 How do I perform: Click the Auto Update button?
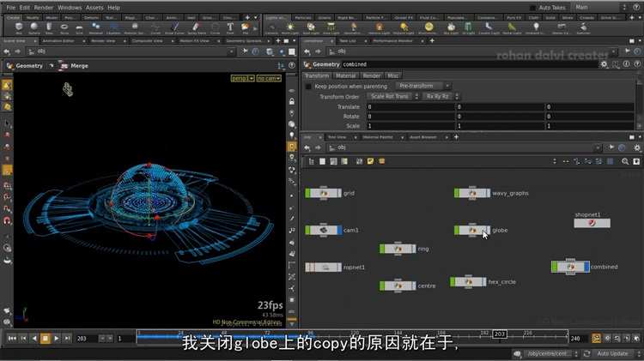click(x=612, y=353)
